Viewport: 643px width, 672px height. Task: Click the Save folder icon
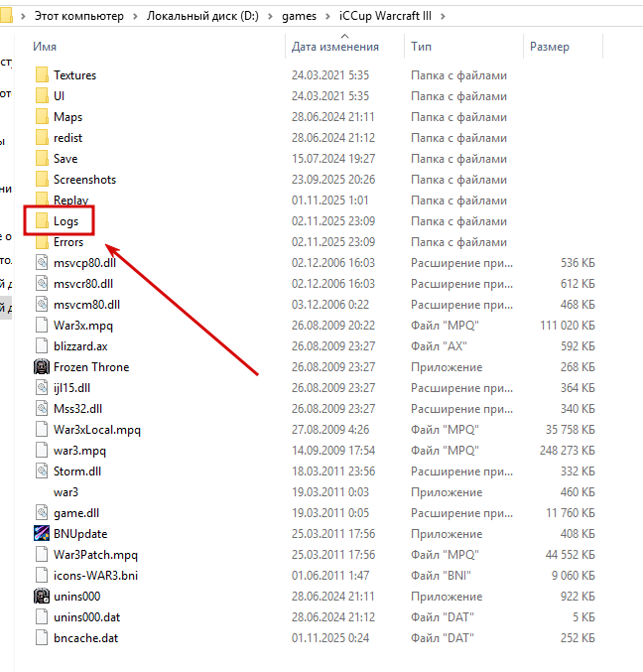click(42, 159)
